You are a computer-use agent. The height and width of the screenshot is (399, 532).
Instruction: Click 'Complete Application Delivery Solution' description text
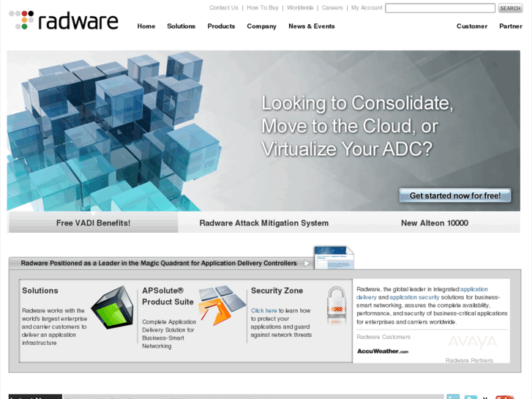[168, 334]
